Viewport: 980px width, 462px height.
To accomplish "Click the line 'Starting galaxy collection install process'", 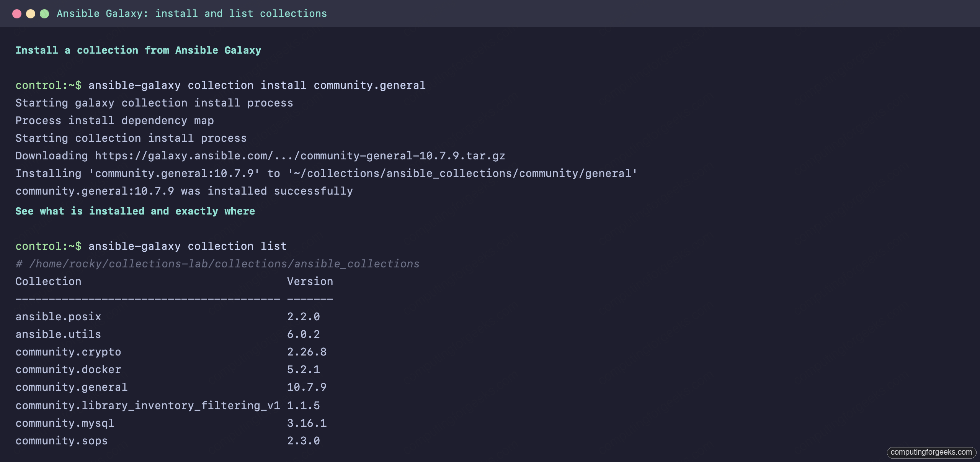I will coord(154,103).
